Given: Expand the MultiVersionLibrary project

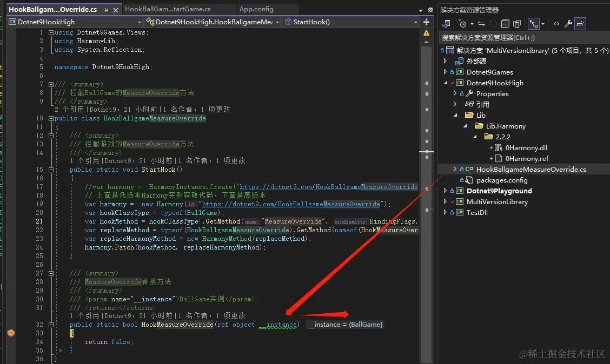Looking at the screenshot, I should tap(445, 201).
